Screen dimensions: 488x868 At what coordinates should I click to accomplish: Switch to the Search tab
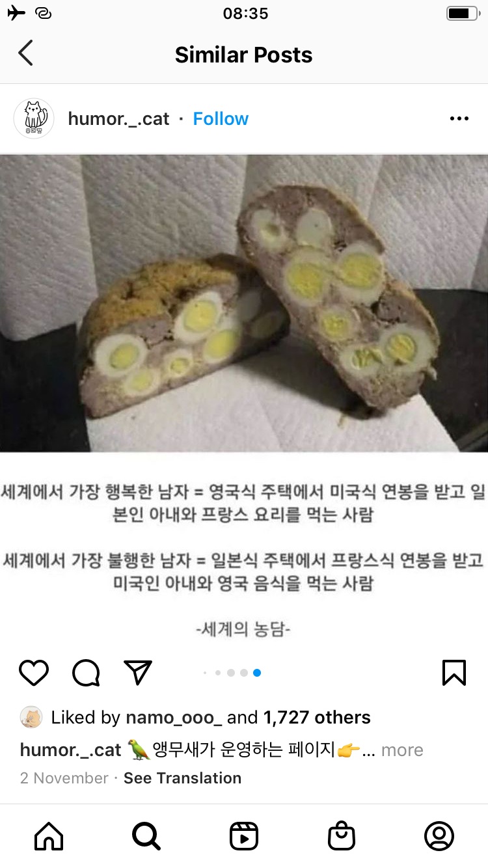point(146,836)
